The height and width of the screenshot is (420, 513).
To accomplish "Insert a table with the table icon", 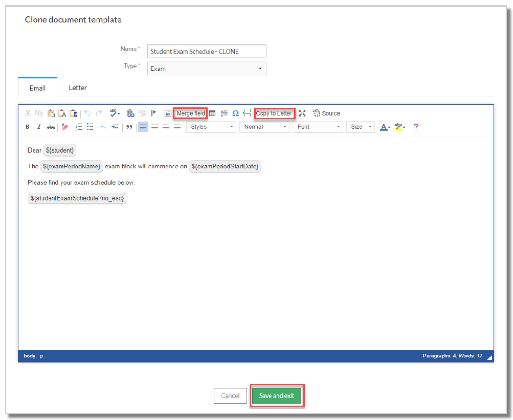I will tap(213, 113).
